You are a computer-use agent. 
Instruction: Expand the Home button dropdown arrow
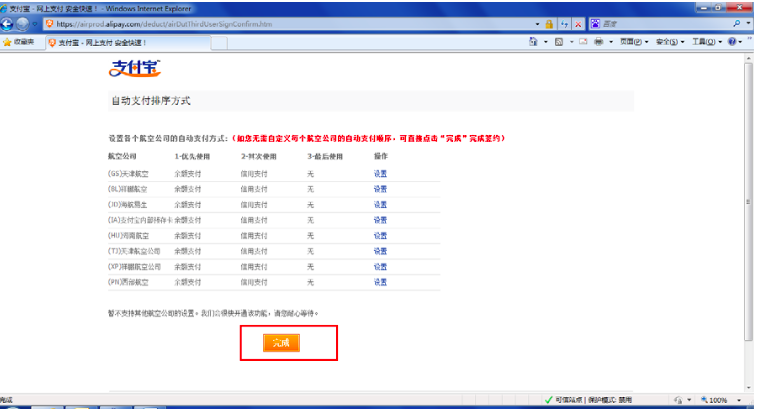(546, 42)
